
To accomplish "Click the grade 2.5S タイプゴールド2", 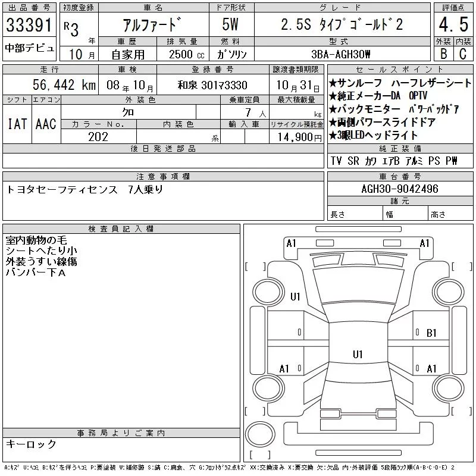I will [342, 24].
